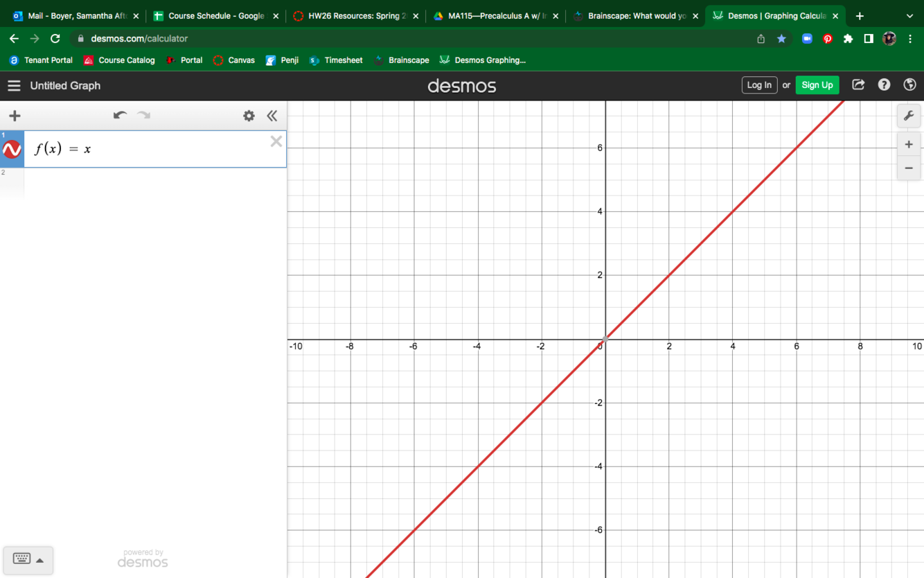Click empty expression row 2
This screenshot has height=578, width=924.
point(155,184)
